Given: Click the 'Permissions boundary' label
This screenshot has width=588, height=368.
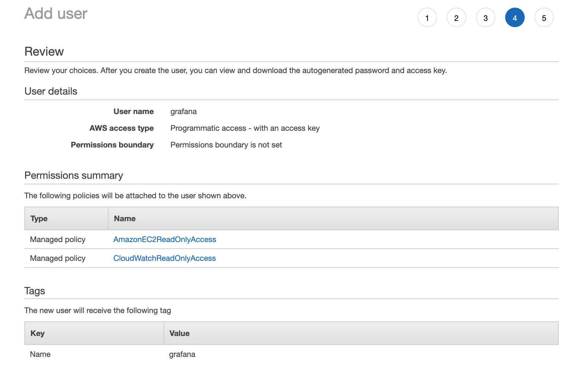Looking at the screenshot, I should point(112,145).
